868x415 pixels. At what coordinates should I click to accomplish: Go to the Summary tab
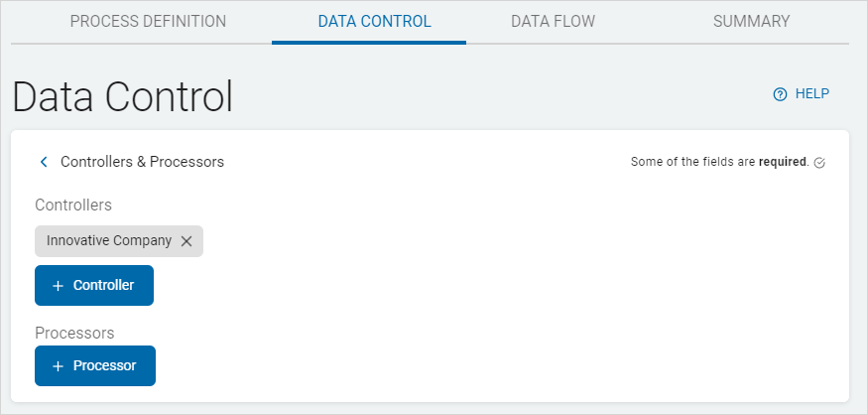[751, 21]
